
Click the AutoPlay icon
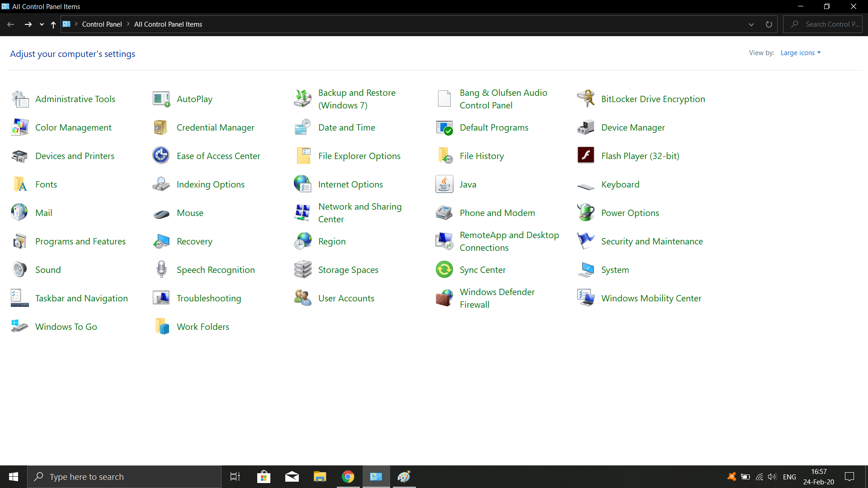tap(161, 99)
